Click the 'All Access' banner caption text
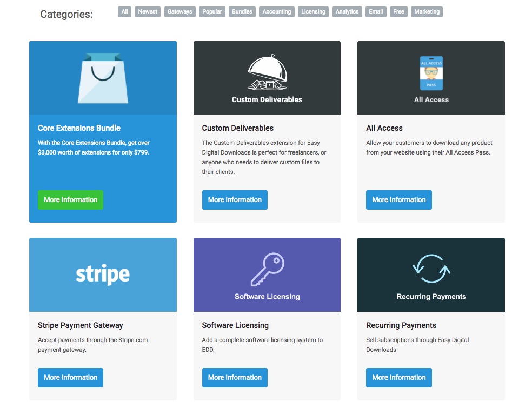The width and height of the screenshot is (532, 408). pyautogui.click(x=431, y=100)
